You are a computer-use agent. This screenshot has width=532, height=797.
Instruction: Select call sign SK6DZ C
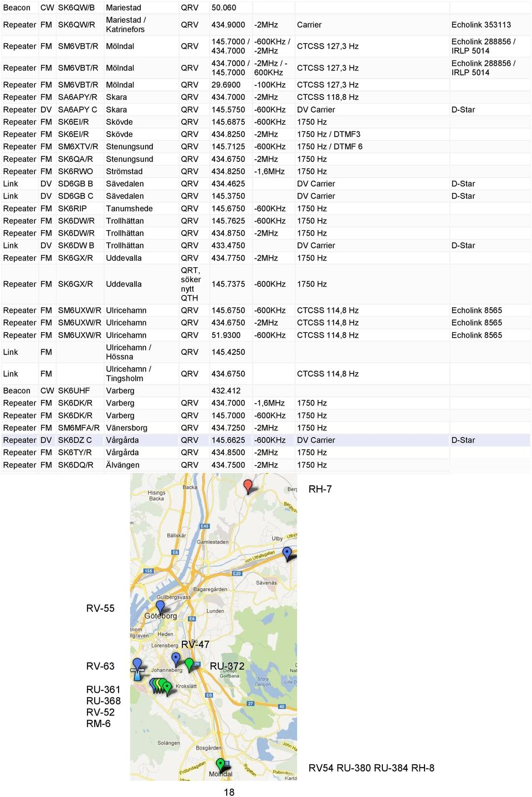[x=75, y=440]
